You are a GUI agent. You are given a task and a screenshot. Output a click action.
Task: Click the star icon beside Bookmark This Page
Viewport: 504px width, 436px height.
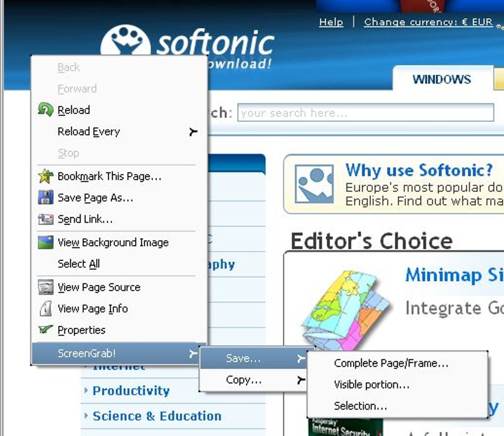(x=45, y=176)
